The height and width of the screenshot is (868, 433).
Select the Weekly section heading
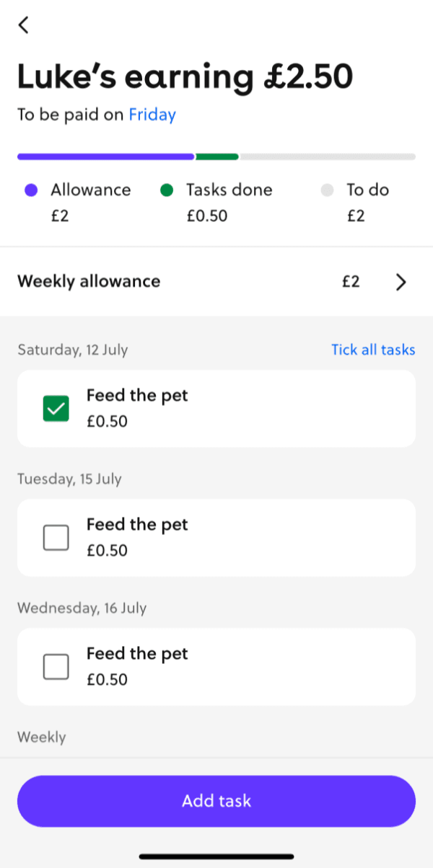pyautogui.click(x=42, y=738)
